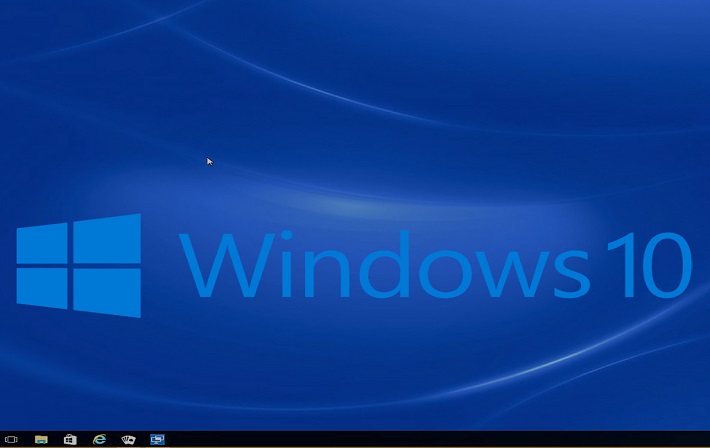Click the final s in the Windows text
The height and width of the screenshot is (448, 710).
(565, 271)
